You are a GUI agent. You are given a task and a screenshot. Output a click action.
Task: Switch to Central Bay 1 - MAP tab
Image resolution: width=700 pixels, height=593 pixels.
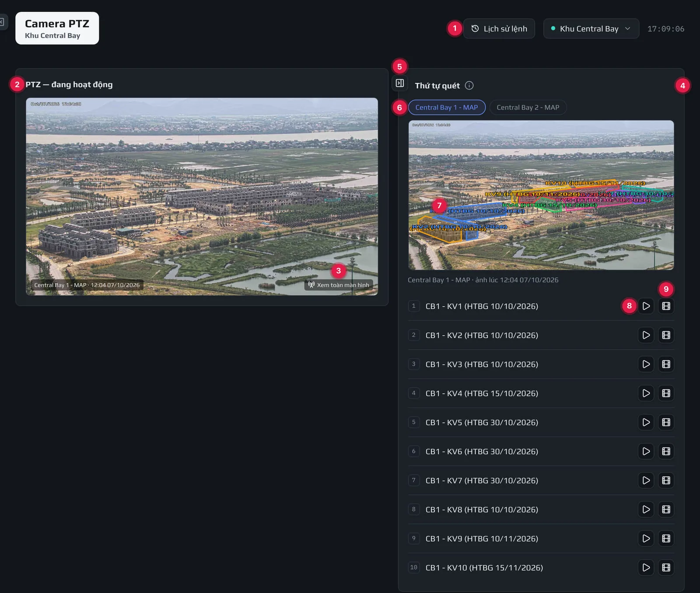tap(447, 108)
